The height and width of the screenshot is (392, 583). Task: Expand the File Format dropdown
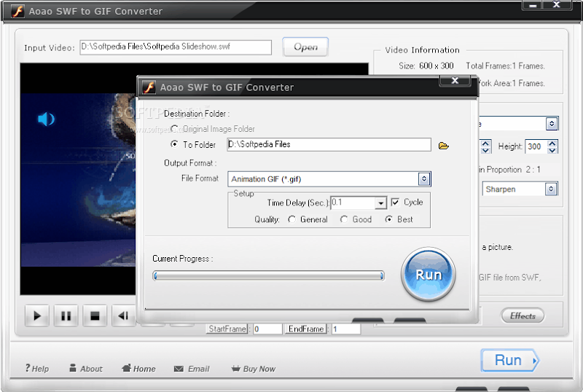(423, 179)
